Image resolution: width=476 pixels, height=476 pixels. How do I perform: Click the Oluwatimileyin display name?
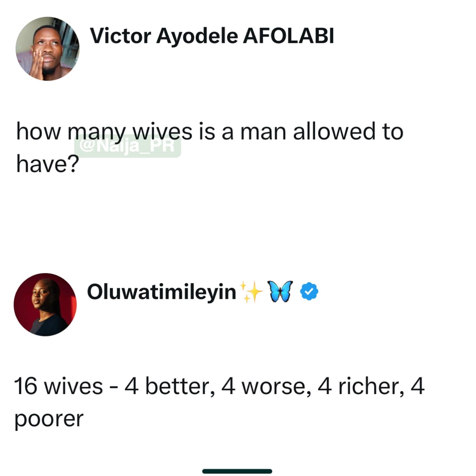tap(162, 292)
